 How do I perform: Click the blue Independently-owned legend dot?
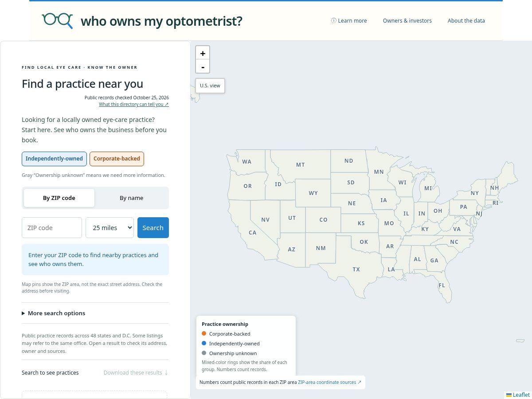click(204, 344)
